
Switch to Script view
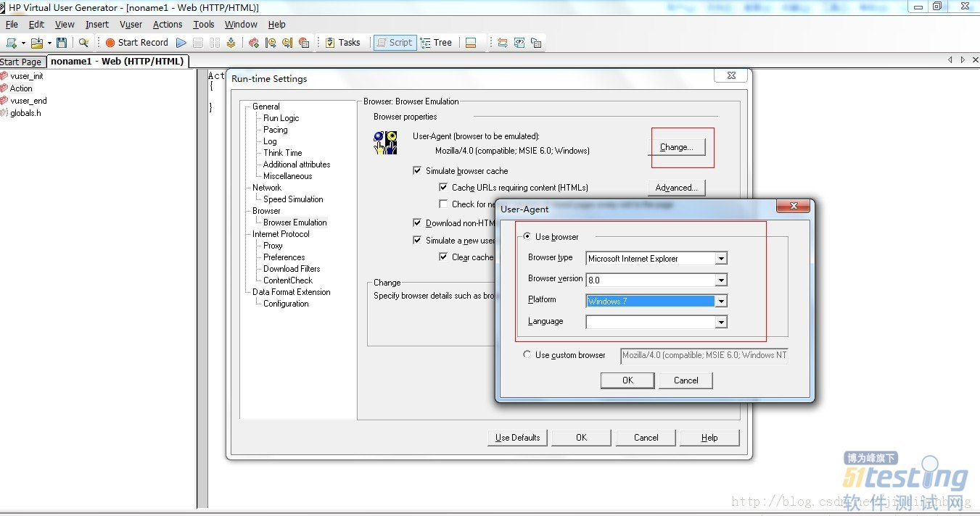(395, 43)
